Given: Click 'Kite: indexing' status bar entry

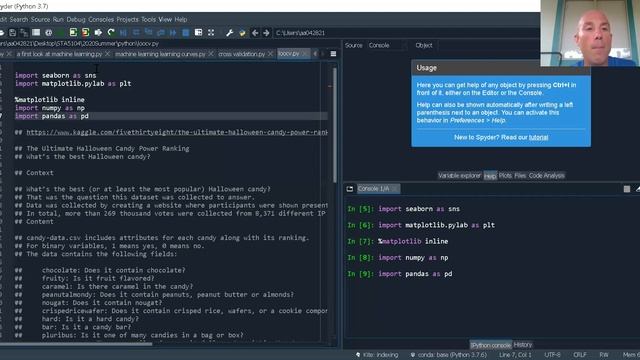Looking at the screenshot, I should pyautogui.click(x=377, y=355).
